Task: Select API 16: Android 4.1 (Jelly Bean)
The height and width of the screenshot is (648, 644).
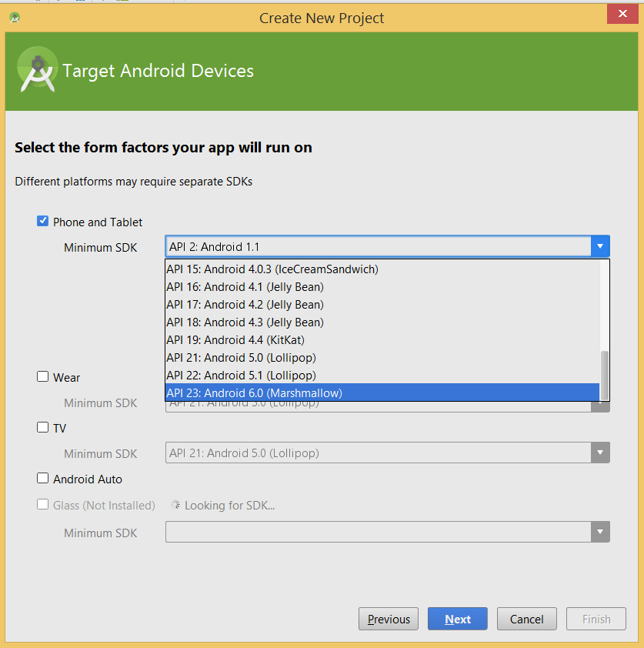Action: 382,287
